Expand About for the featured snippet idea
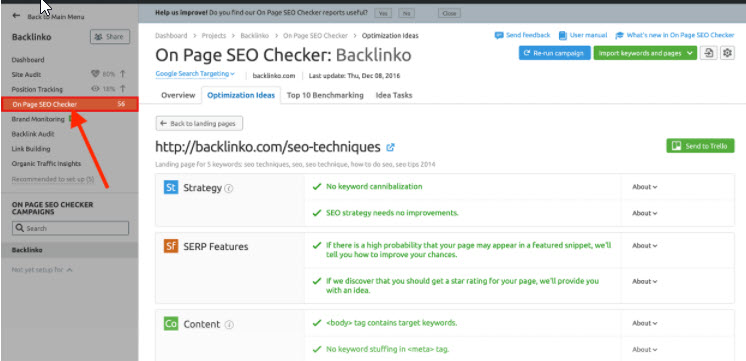The image size is (746, 361). pos(644,245)
